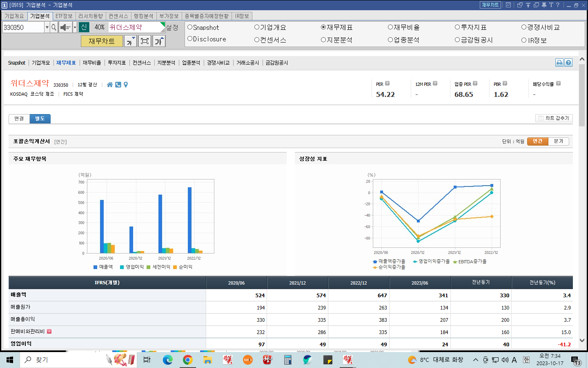This screenshot has width=588, height=368.
Task: Select the 지분분석 radio button
Action: (323, 40)
